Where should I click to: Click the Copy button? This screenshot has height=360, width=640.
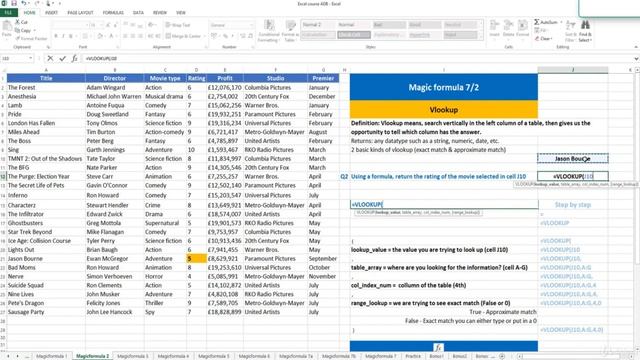coord(24,30)
